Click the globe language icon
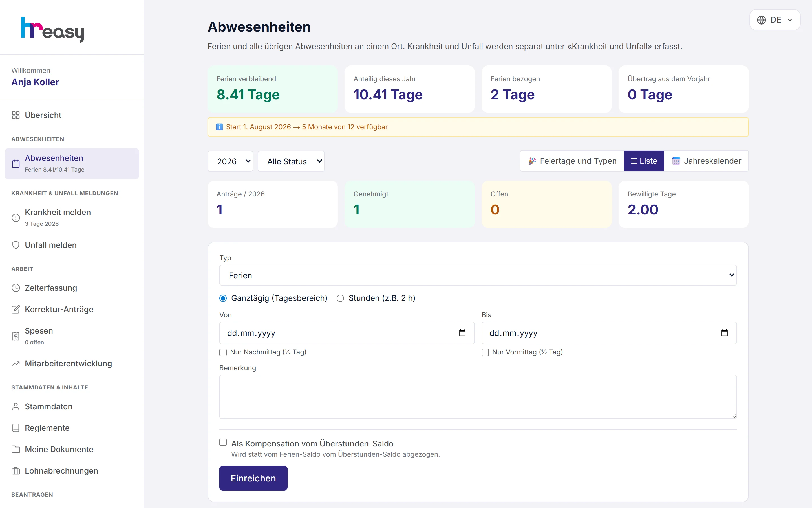The width and height of the screenshot is (812, 508). pos(761,20)
